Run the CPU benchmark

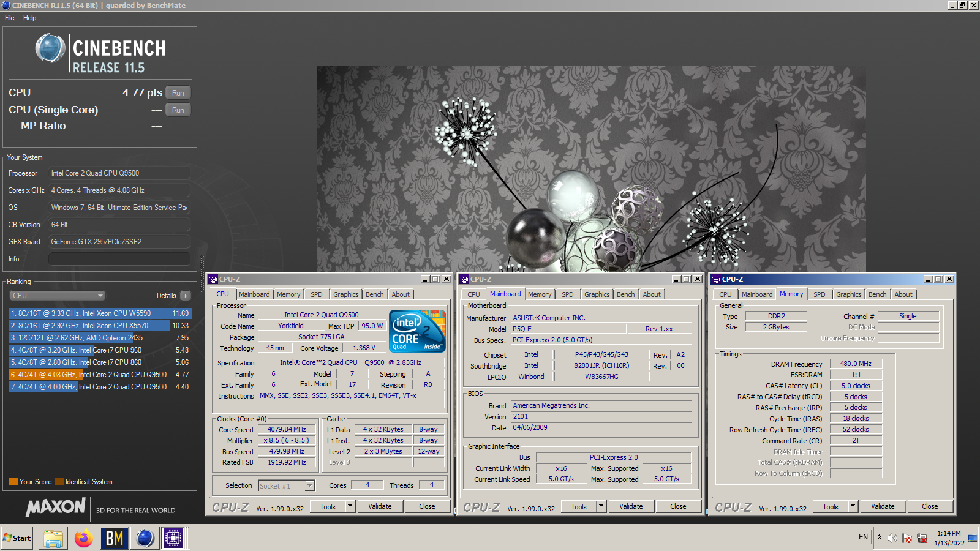coord(178,93)
